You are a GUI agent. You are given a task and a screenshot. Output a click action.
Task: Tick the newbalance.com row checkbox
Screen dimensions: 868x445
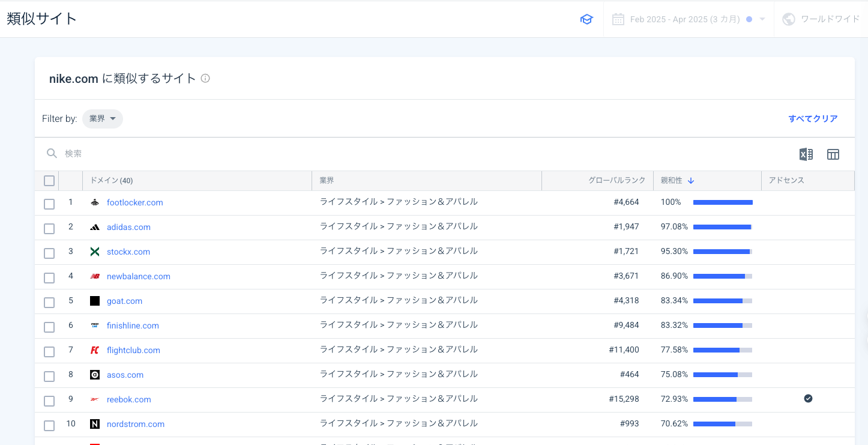(49, 278)
